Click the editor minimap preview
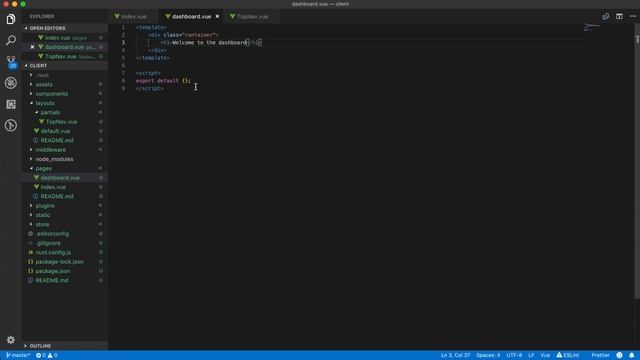The width and height of the screenshot is (640, 360). (592, 27)
